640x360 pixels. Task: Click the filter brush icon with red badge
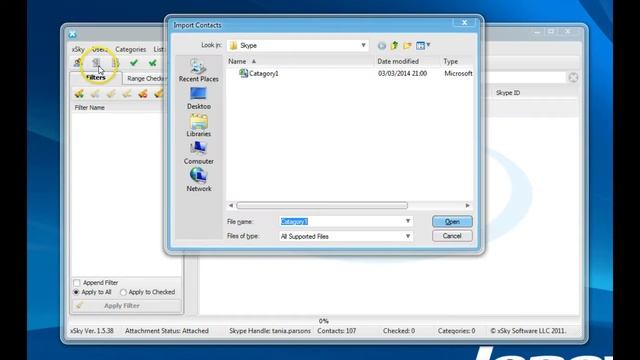143,93
